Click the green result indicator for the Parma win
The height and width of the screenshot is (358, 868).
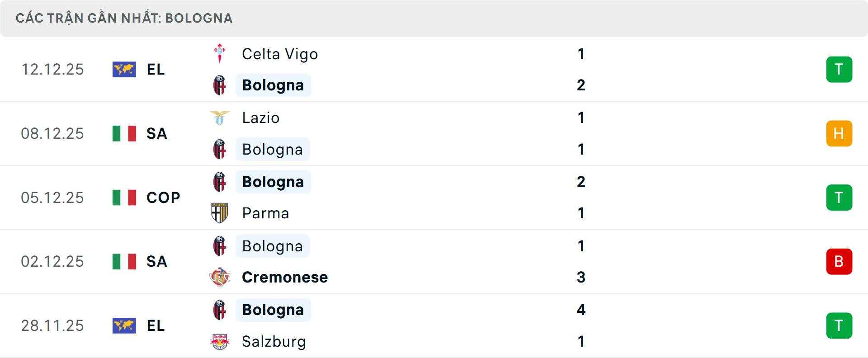[839, 197]
